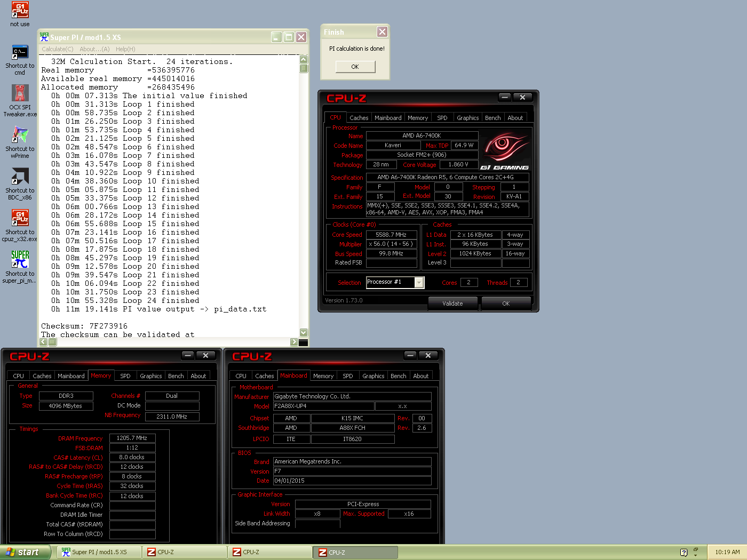Open Bench tab in Mainboard CPU-Z window
Viewport: 747px width, 560px height.
point(399,376)
